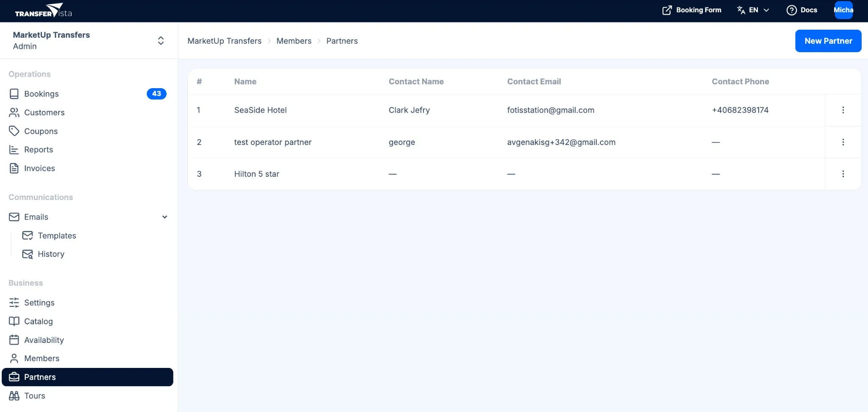This screenshot has width=868, height=412.
Task: Open the Bookings section icon
Action: coord(14,94)
